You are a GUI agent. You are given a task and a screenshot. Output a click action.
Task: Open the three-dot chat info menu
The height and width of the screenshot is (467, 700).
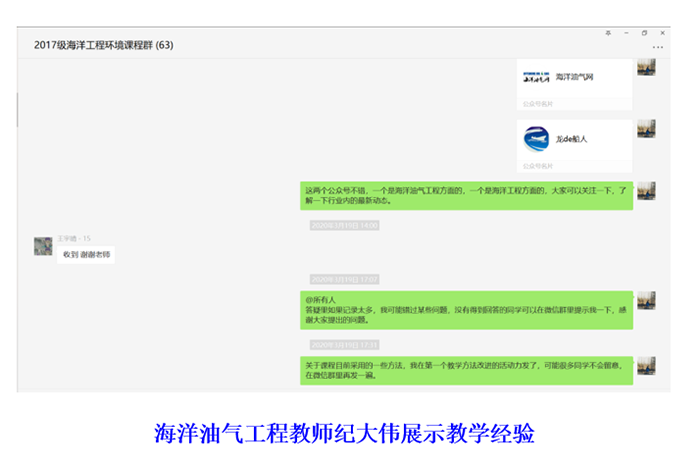pos(658,47)
